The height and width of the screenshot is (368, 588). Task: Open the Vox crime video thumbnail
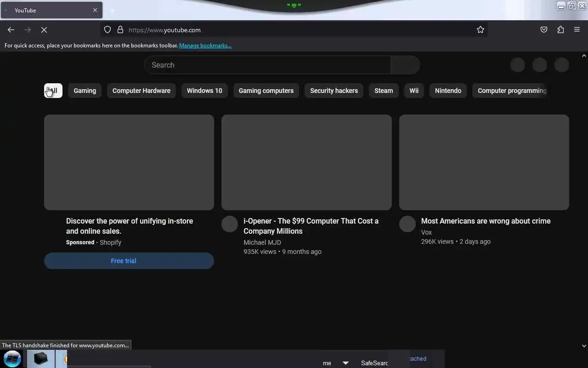tap(484, 162)
